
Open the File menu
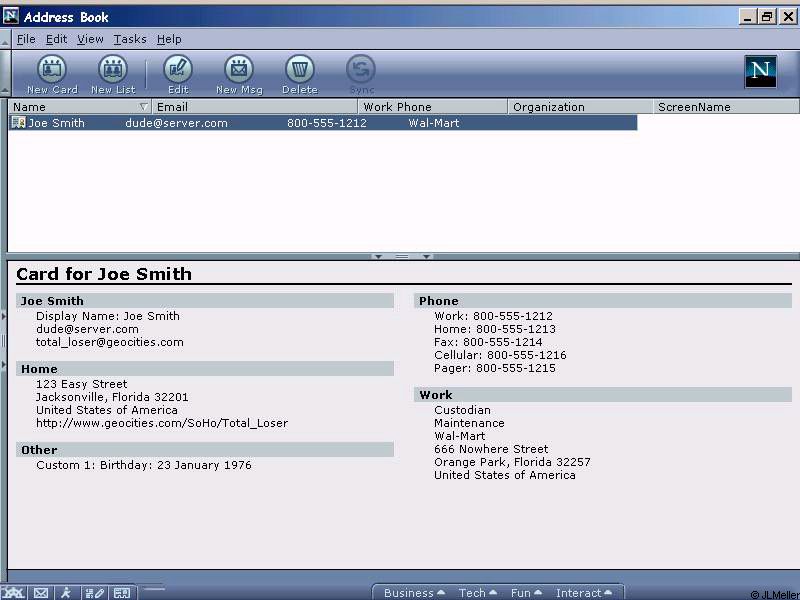[26, 39]
